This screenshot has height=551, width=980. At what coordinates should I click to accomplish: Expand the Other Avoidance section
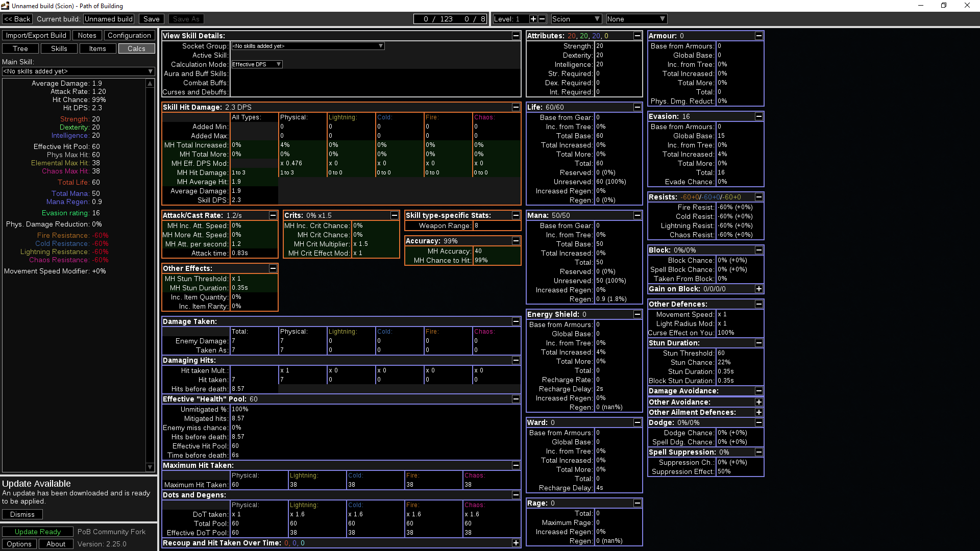point(759,402)
